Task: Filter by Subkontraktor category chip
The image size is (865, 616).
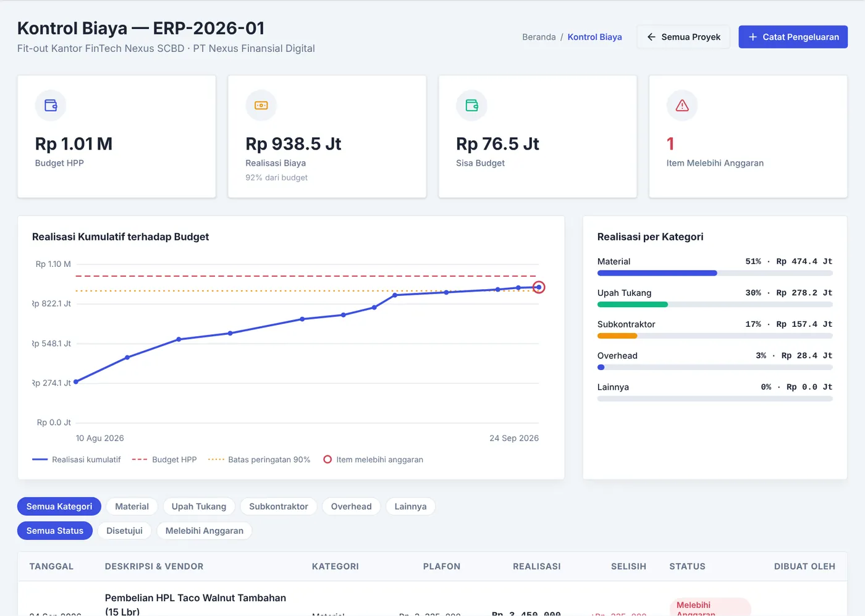Action: tap(279, 507)
